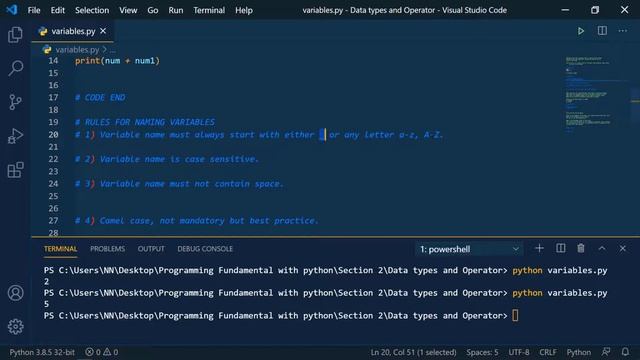Switch to the TERMINAL panel tab

coord(60,249)
